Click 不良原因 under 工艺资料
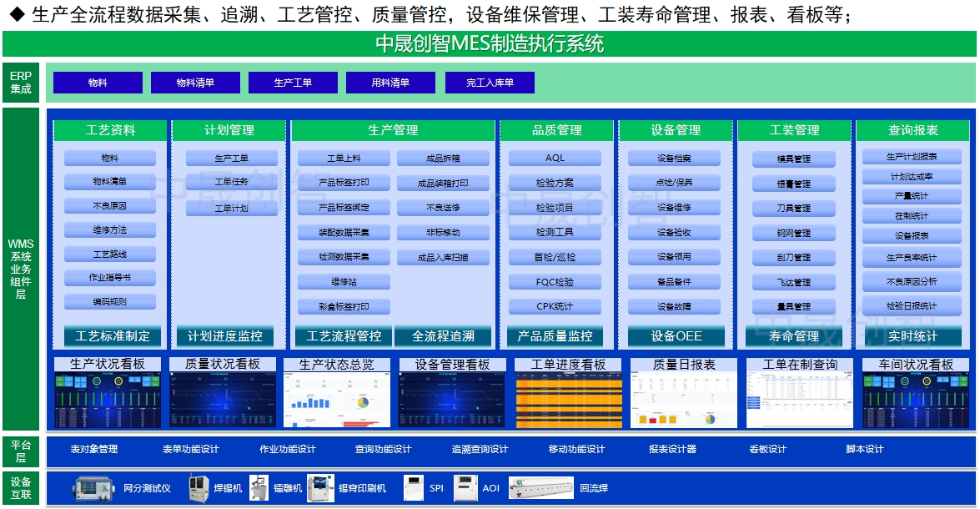Screen dimensions: 980x509 109,206
